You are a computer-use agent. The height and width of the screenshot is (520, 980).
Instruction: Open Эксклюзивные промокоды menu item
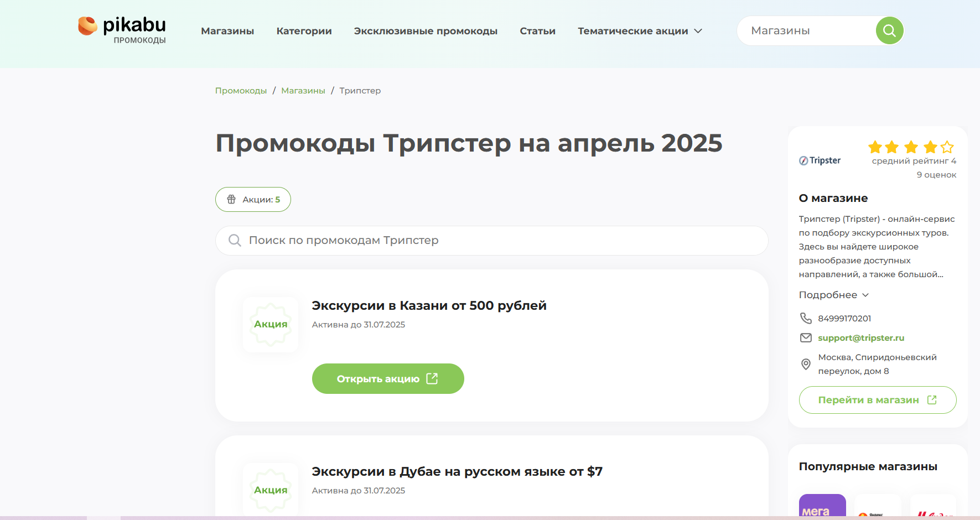426,31
